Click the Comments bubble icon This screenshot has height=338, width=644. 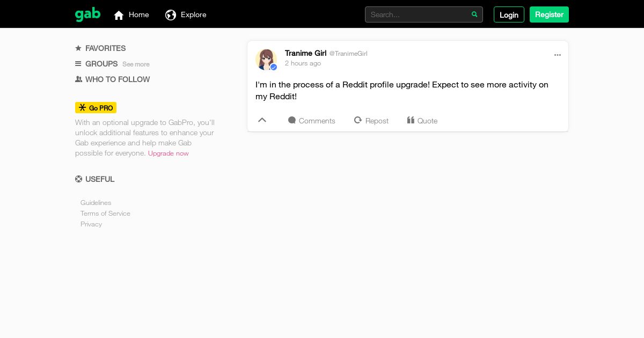click(x=292, y=120)
